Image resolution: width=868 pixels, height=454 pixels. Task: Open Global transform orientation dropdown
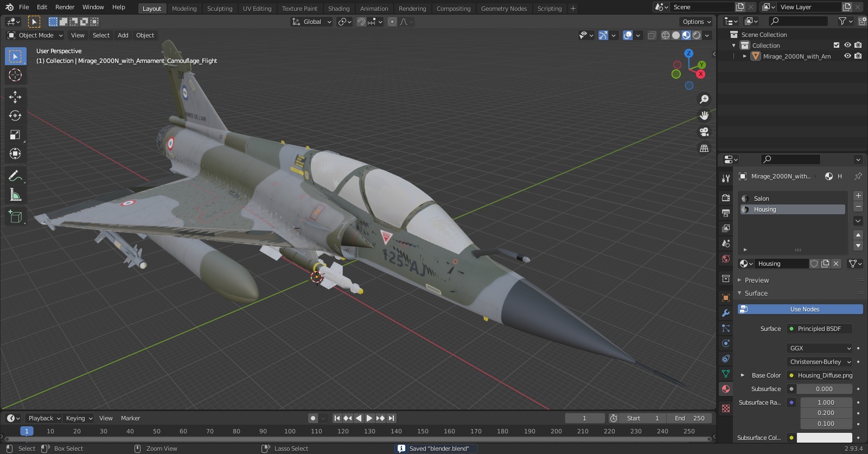311,22
